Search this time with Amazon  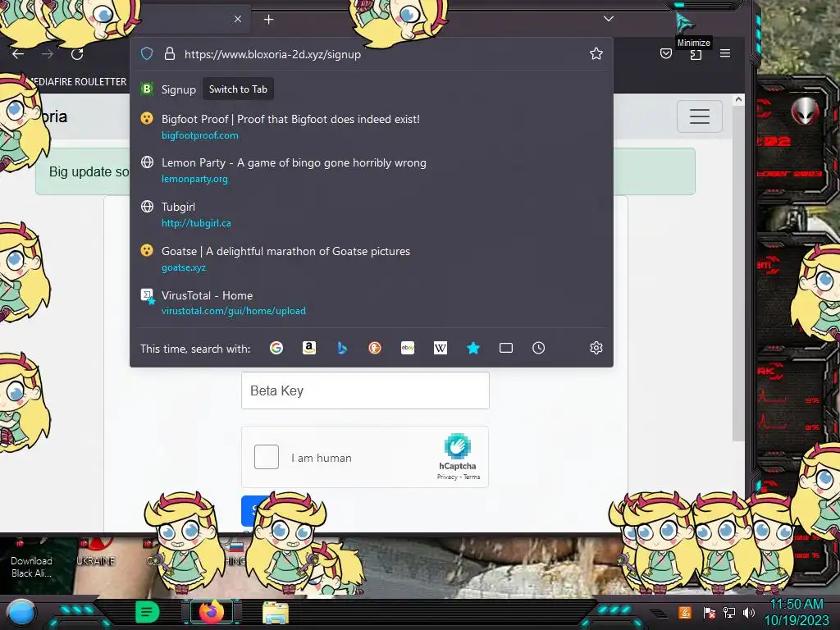click(309, 348)
